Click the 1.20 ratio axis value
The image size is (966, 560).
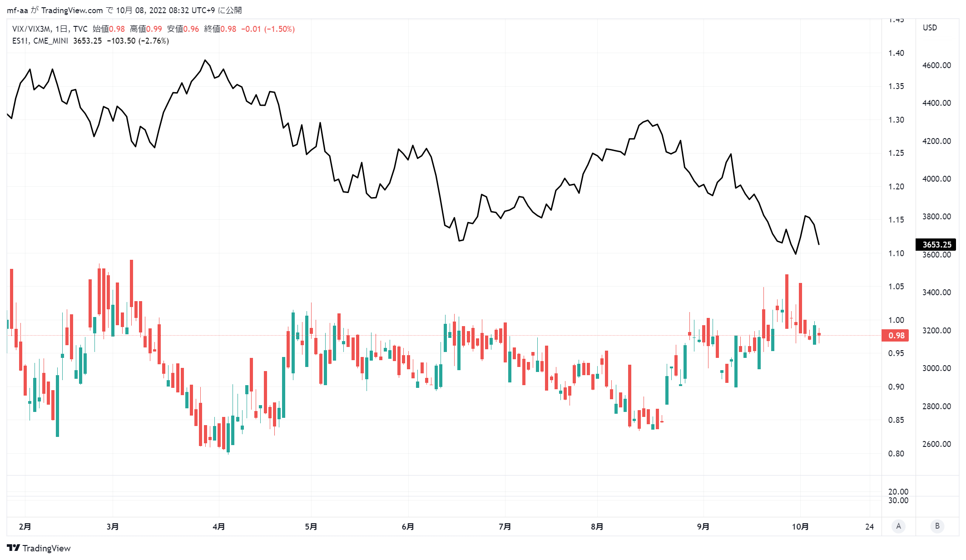[x=896, y=187]
